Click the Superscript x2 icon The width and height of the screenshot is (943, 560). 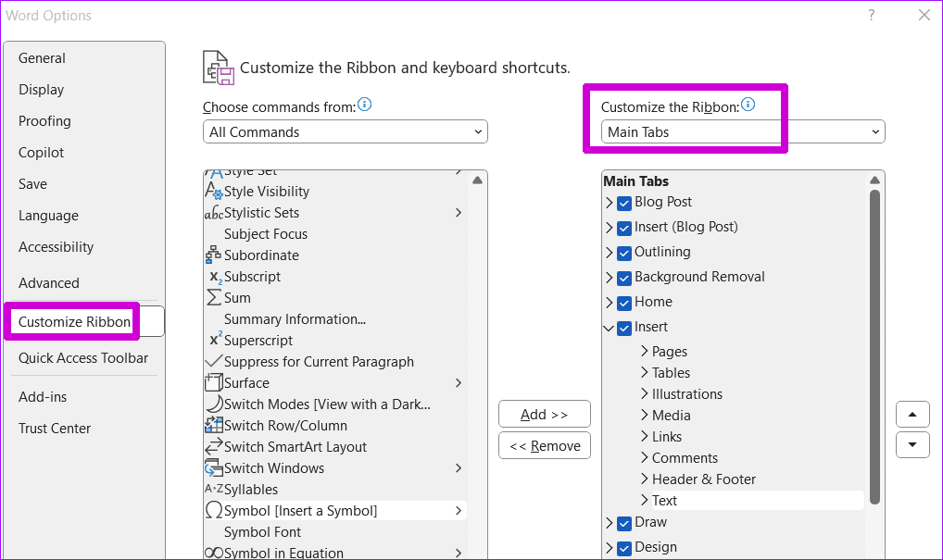click(215, 340)
